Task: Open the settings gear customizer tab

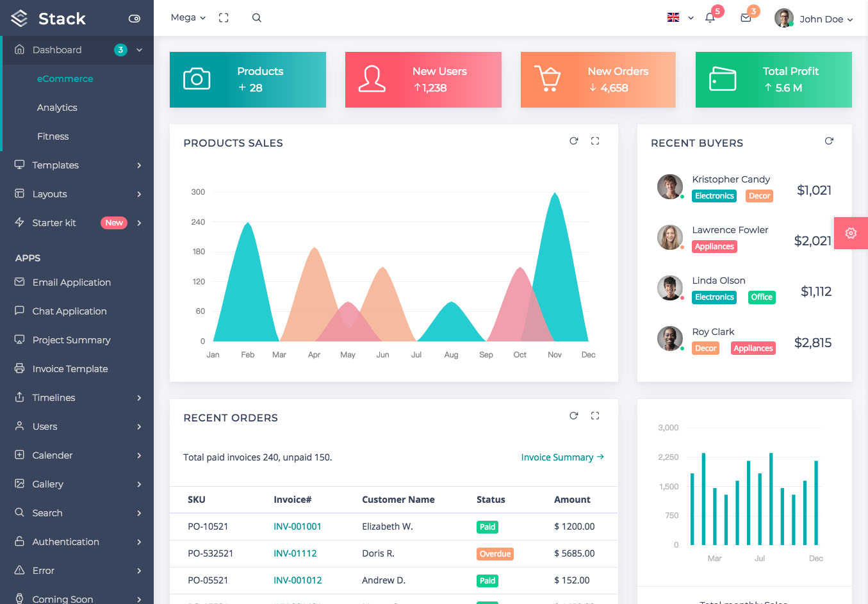Action: 851,233
